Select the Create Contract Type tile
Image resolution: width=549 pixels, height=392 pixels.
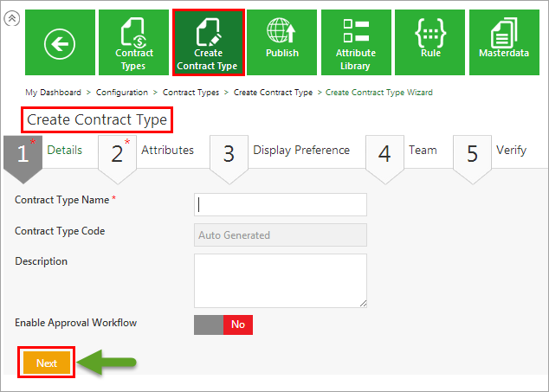coord(208,43)
